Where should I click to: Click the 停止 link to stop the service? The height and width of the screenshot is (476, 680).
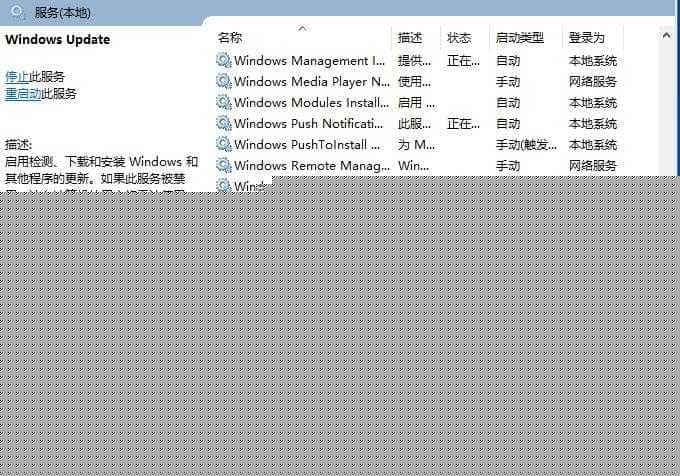pos(17,77)
